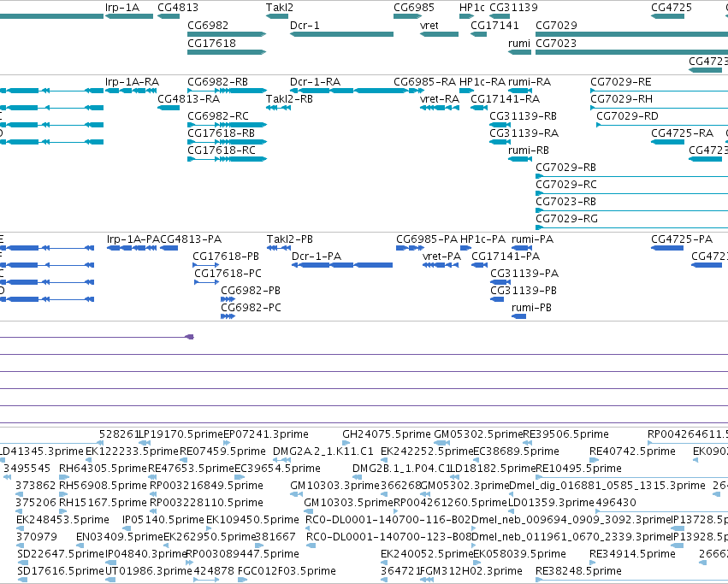Click the RE39506.5prime EST label
Image resolution: width=728 pixels, height=584 pixels.
coord(565,434)
